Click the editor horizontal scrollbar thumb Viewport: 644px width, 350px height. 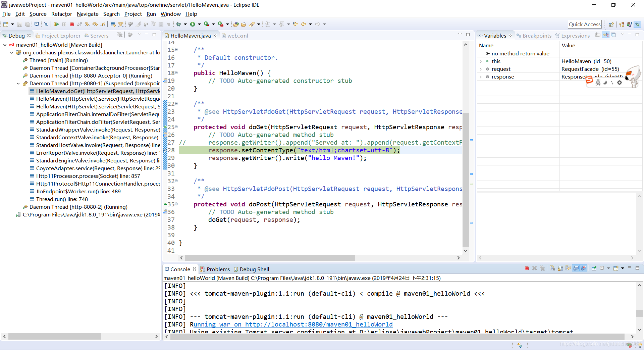tap(270, 258)
